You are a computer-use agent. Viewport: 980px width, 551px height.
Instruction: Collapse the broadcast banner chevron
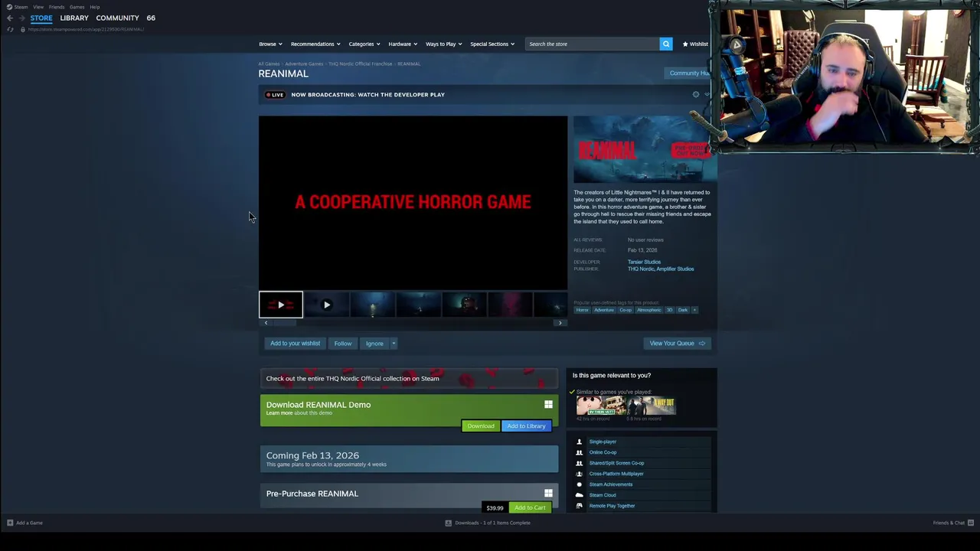tap(707, 95)
